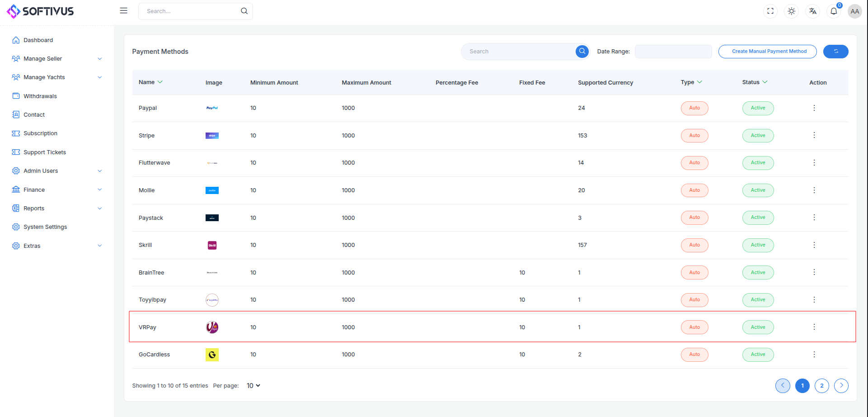Click the Date Range input field

(673, 52)
